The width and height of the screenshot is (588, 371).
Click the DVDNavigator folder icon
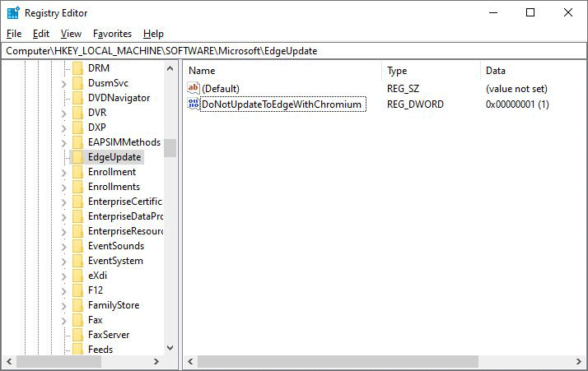77,98
